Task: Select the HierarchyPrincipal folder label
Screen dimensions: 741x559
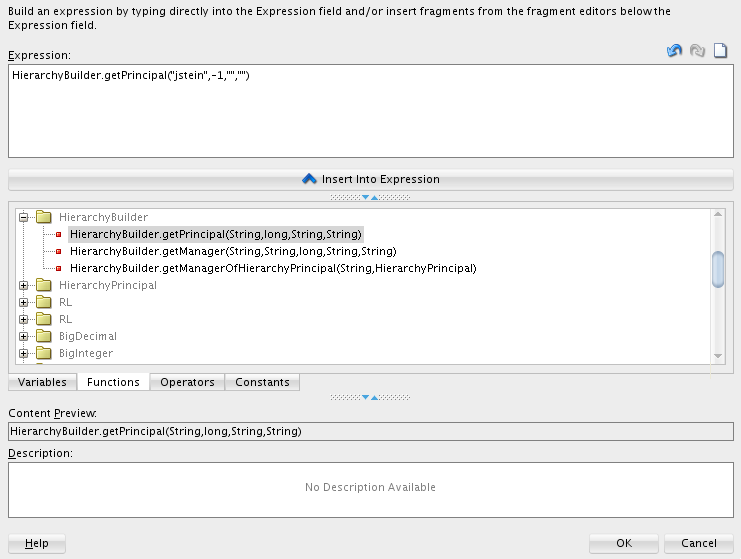Action: [x=108, y=285]
